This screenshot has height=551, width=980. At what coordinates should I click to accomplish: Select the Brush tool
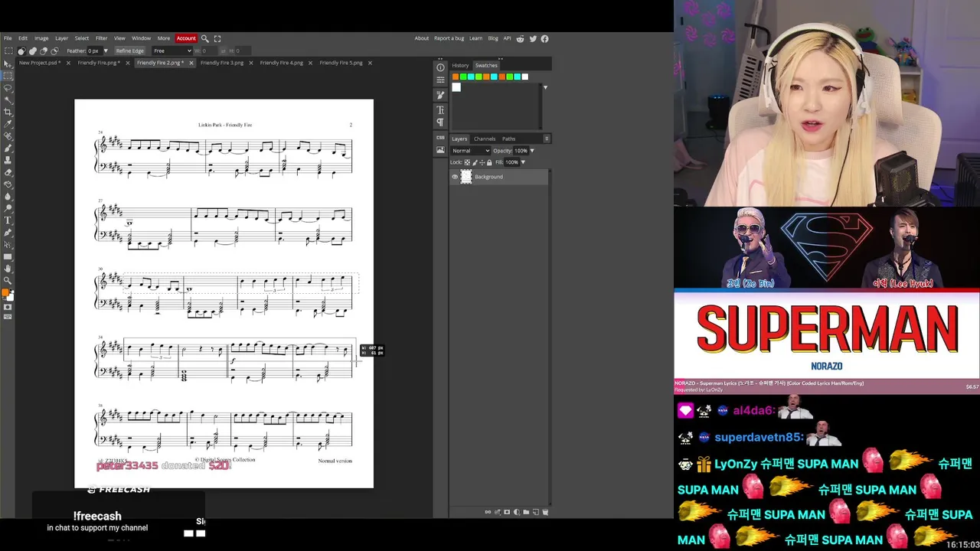pos(8,148)
